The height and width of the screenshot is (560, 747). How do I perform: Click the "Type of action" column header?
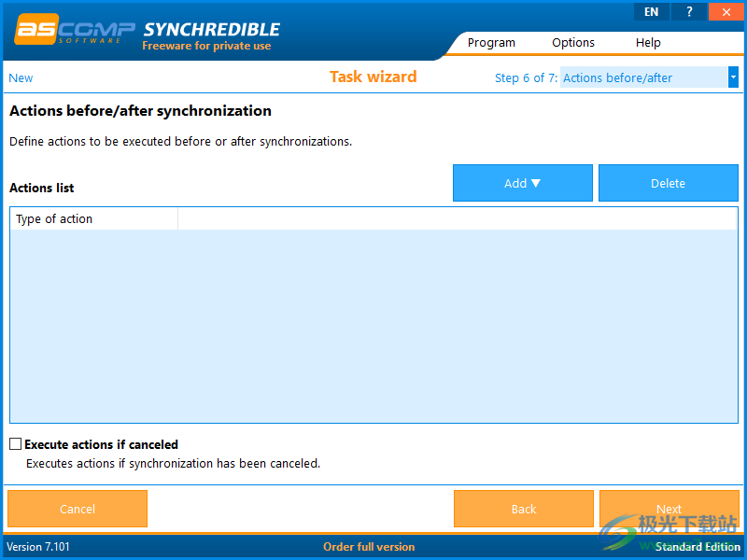point(53,218)
